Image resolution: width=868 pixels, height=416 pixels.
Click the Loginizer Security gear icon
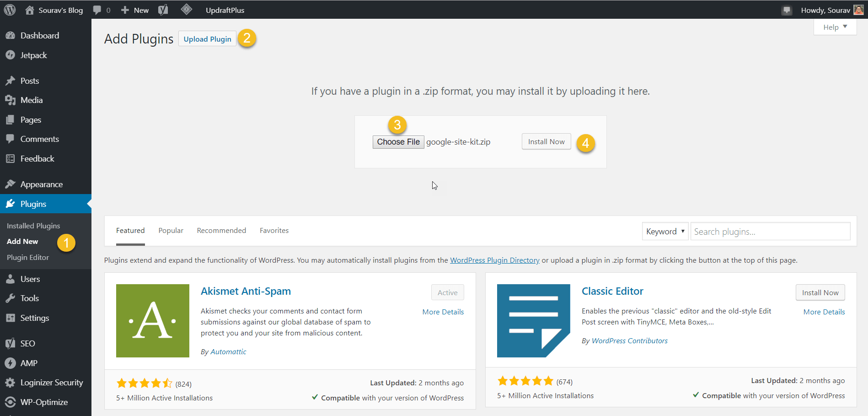point(11,383)
